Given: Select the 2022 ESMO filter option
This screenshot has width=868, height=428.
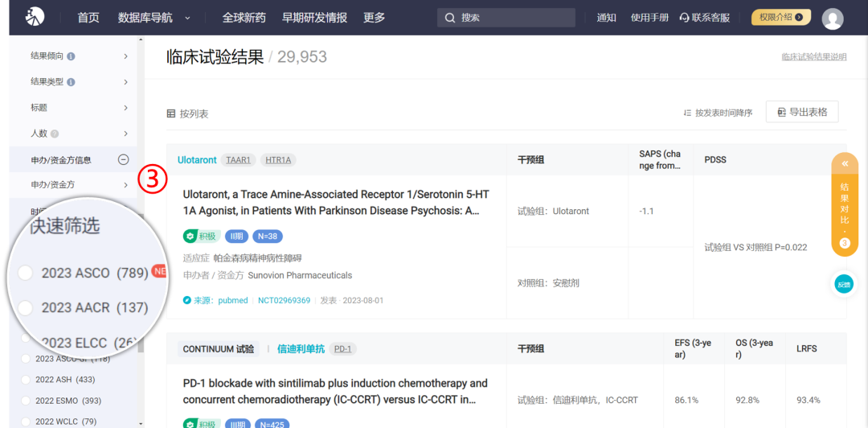Looking at the screenshot, I should click(x=26, y=401).
